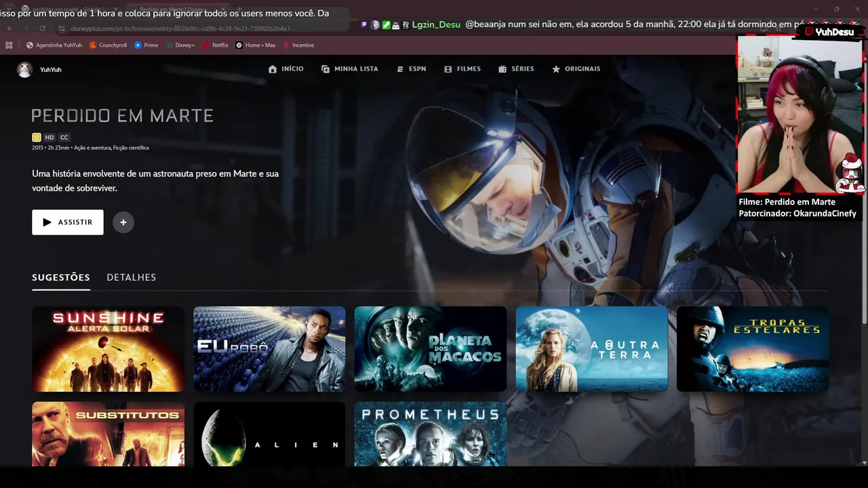868x488 pixels.
Task: Click the PERDIDO EM MARTE title
Action: tap(123, 116)
